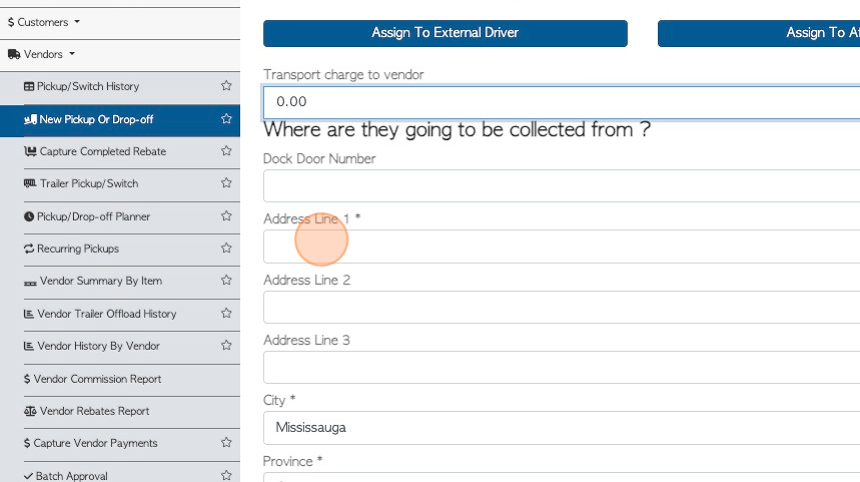Click the Vendor Trailer Offload History chart icon
860x482 pixels.
[x=29, y=314]
